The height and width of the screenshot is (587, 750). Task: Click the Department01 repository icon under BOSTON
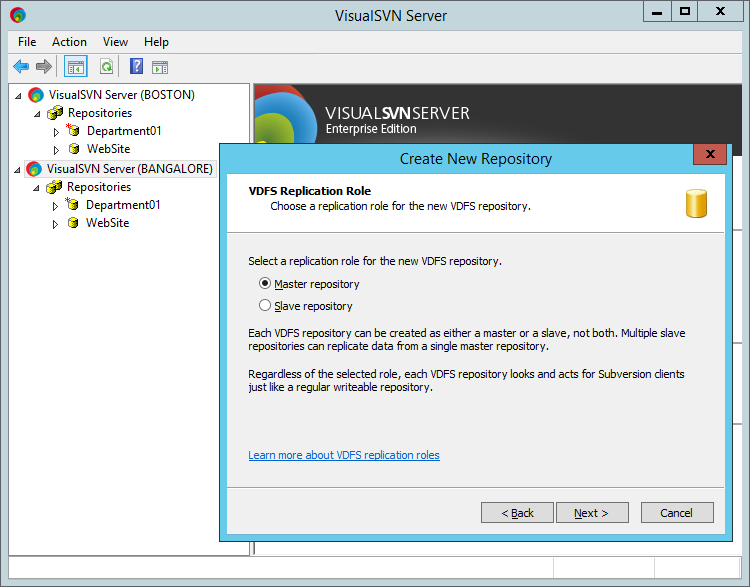[73, 130]
